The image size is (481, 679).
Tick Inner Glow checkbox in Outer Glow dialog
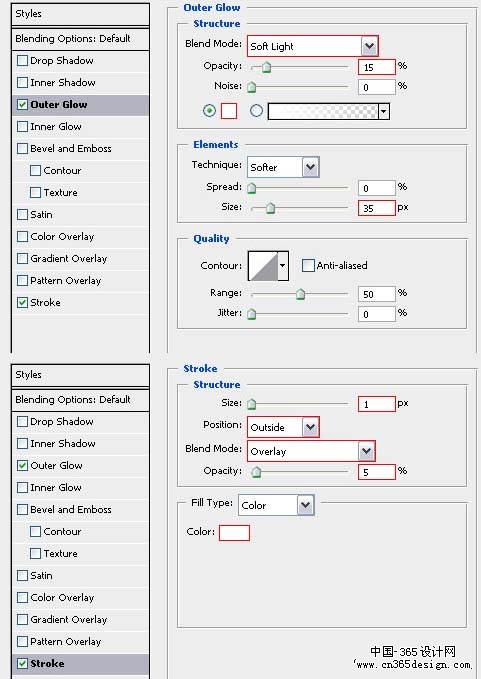pyautogui.click(x=23, y=126)
